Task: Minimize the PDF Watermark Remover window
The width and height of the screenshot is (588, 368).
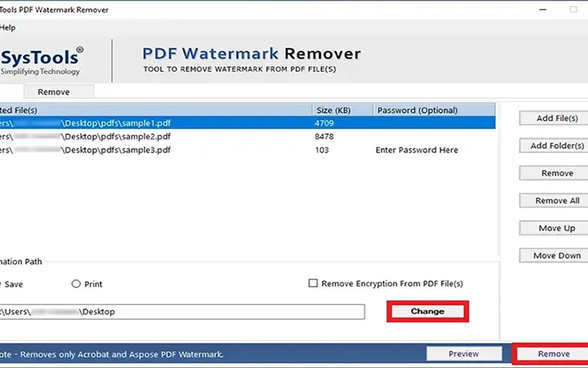Action: (543, 10)
